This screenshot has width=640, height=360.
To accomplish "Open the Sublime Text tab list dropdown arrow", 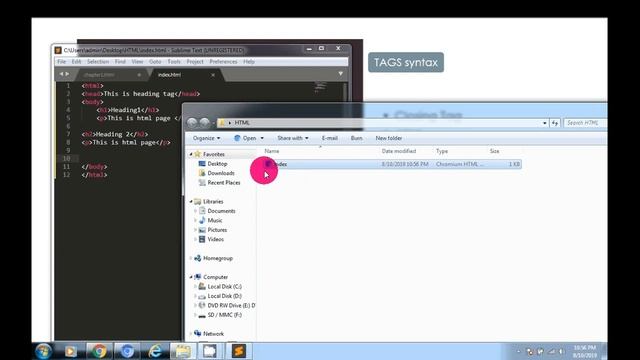I will (340, 74).
